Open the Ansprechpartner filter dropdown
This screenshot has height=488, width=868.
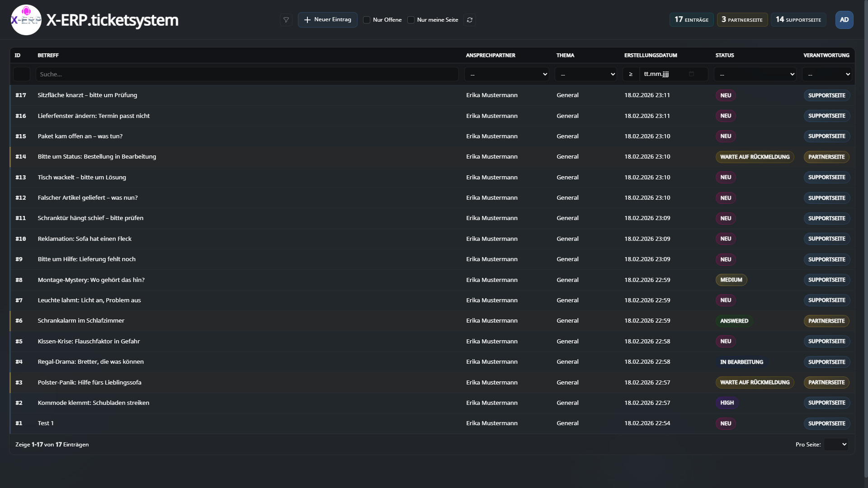click(x=506, y=74)
